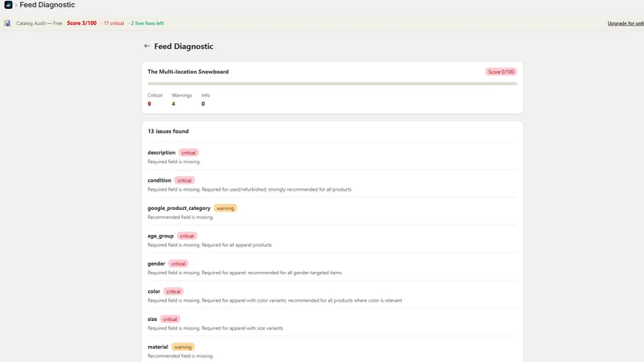Viewport: 644px width, 362px height.
Task: Click the product score progress bar
Action: coord(332,84)
